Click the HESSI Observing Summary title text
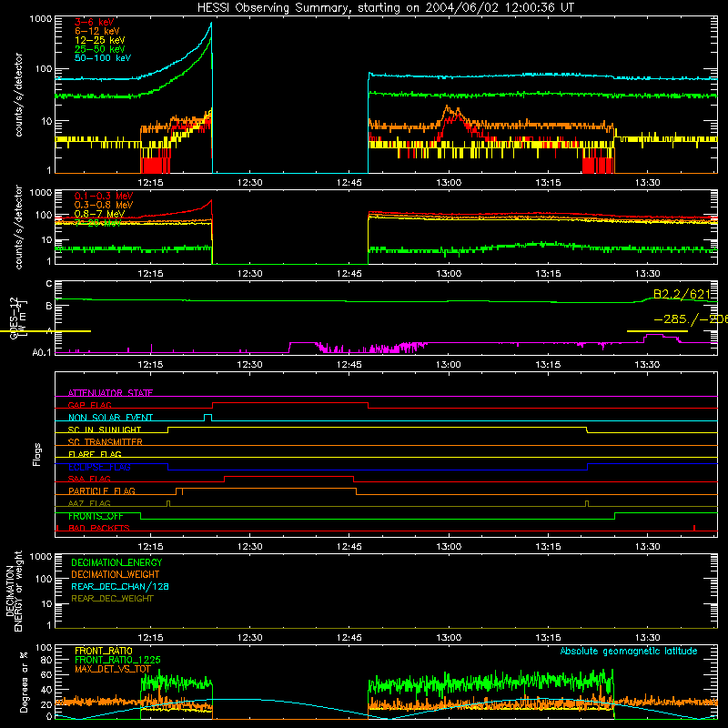Image resolution: width=728 pixels, height=728 pixels. coord(385,8)
